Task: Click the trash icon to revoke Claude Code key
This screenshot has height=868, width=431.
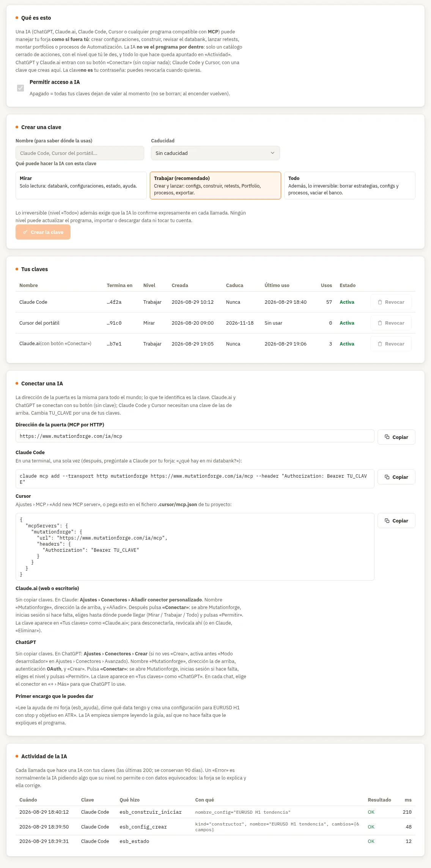Action: click(380, 302)
